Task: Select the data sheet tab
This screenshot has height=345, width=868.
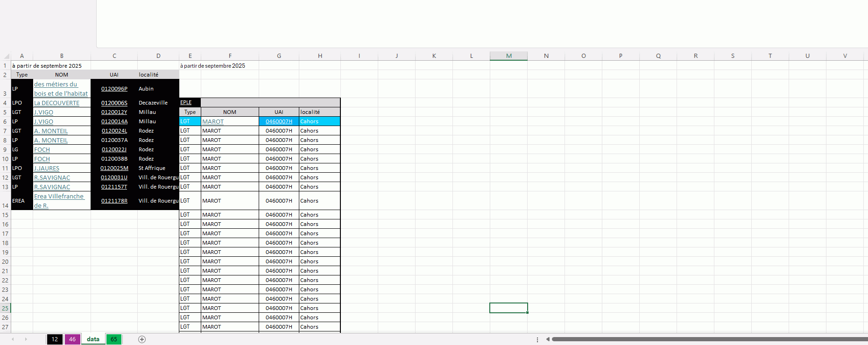Action: tap(93, 339)
